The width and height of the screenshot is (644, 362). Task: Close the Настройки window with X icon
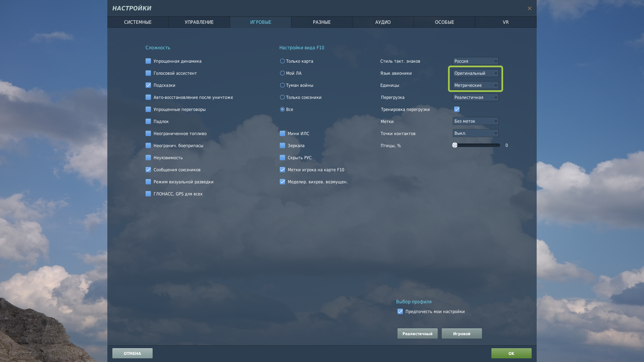tap(529, 8)
